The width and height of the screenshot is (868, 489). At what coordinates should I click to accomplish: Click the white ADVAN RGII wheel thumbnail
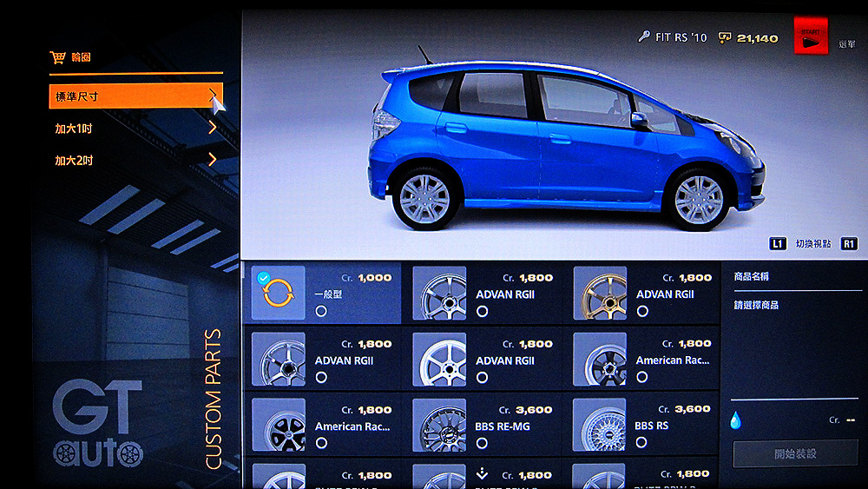pyautogui.click(x=439, y=359)
